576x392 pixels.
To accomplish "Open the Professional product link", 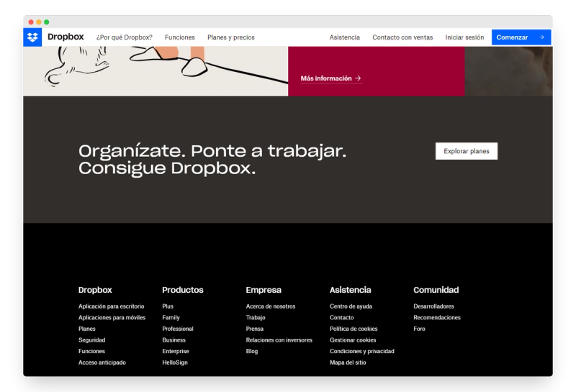I will point(178,329).
